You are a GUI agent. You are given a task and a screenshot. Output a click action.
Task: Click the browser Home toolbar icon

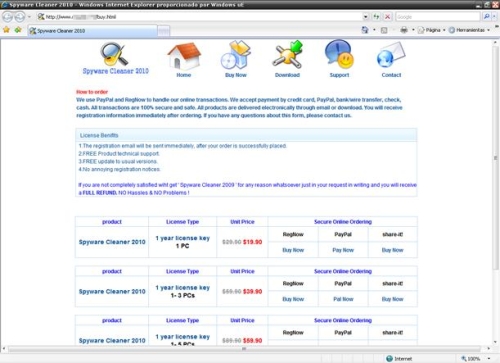pyautogui.click(x=365, y=30)
